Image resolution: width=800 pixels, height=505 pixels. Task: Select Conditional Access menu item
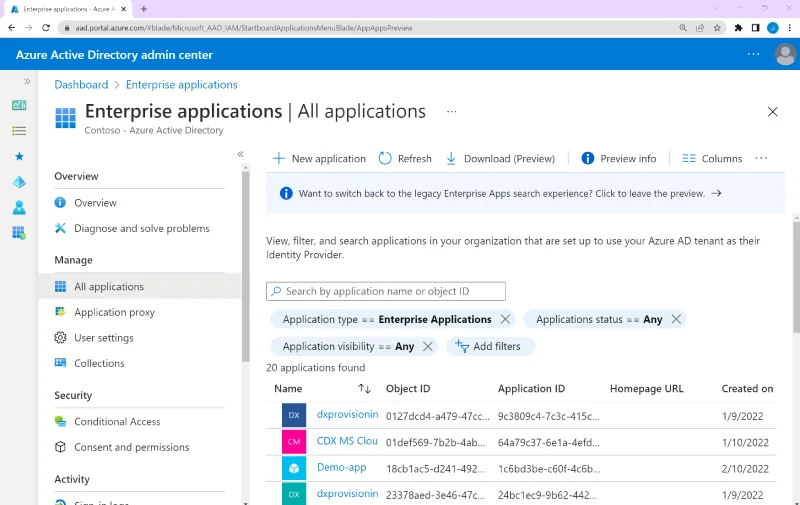coord(117,421)
